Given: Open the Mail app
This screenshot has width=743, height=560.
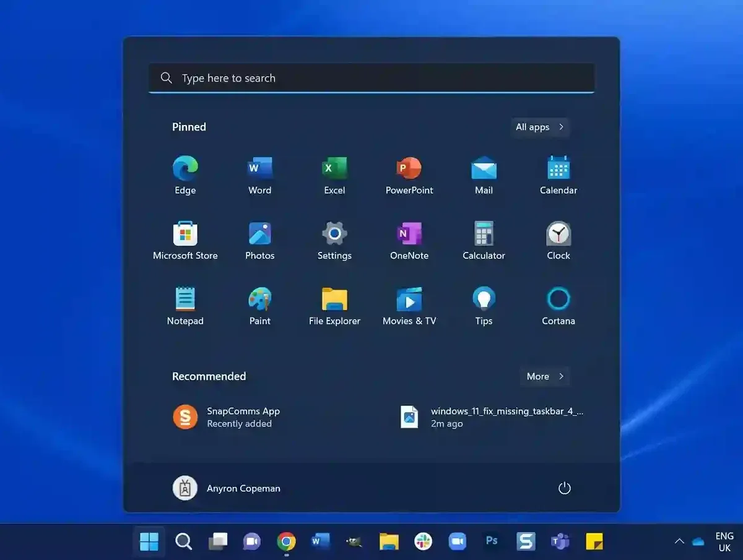Looking at the screenshot, I should (x=484, y=176).
